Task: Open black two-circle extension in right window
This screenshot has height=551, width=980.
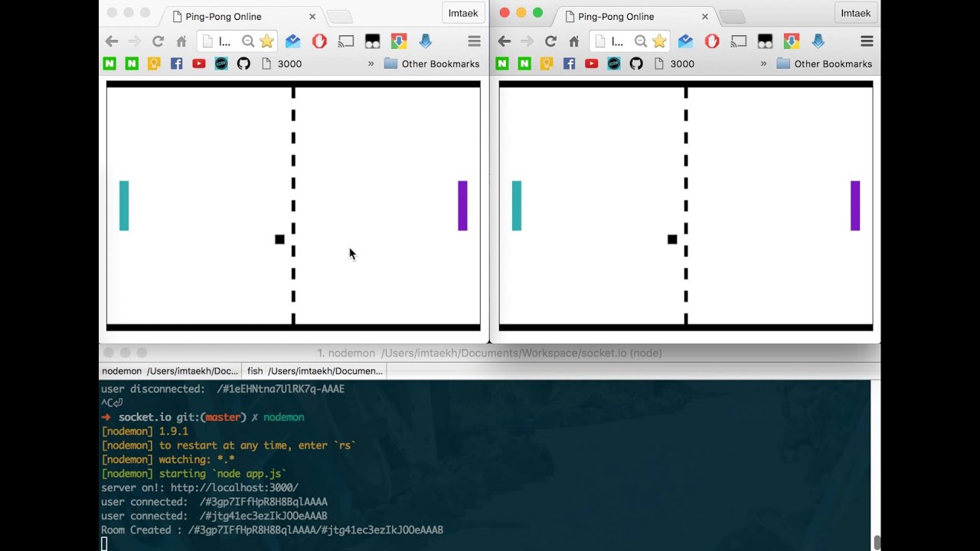Action: (x=765, y=41)
